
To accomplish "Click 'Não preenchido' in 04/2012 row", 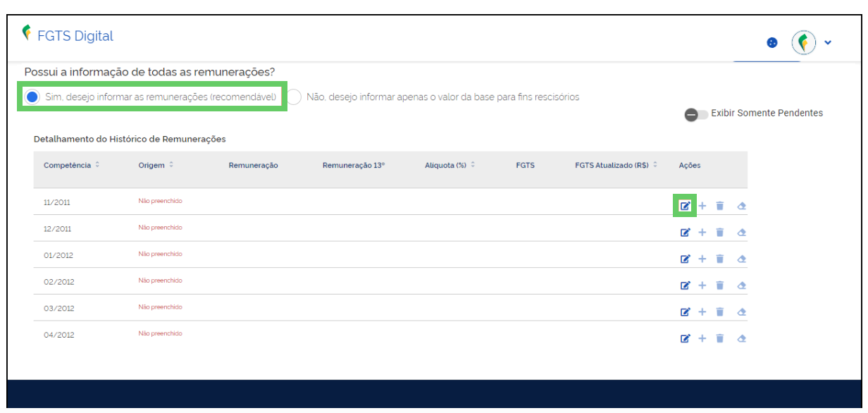I will coord(160,333).
